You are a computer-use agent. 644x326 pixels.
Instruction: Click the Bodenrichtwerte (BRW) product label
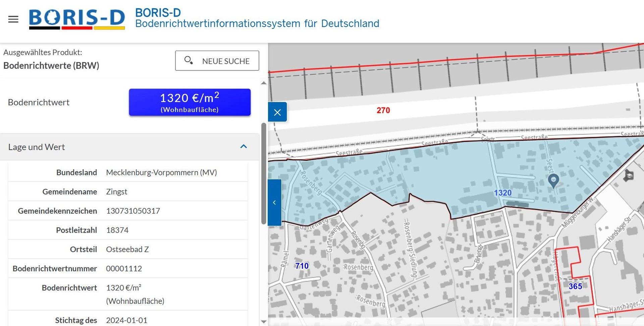(51, 65)
